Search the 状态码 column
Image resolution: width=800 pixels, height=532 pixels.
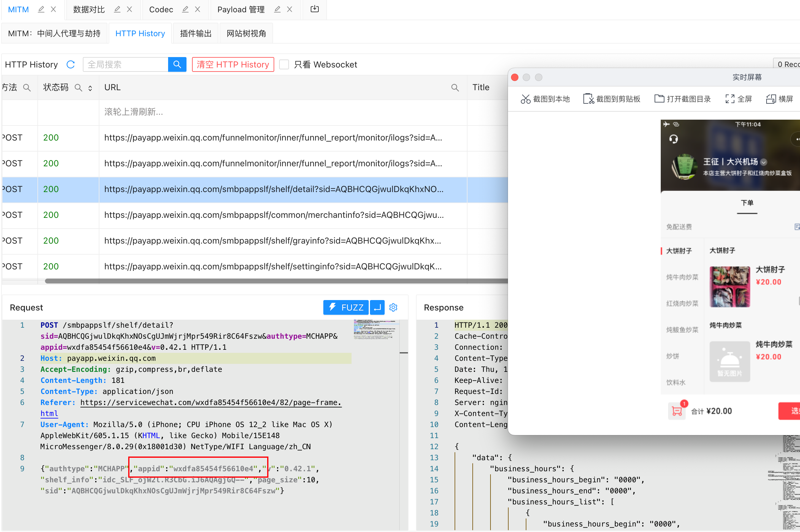click(x=78, y=88)
